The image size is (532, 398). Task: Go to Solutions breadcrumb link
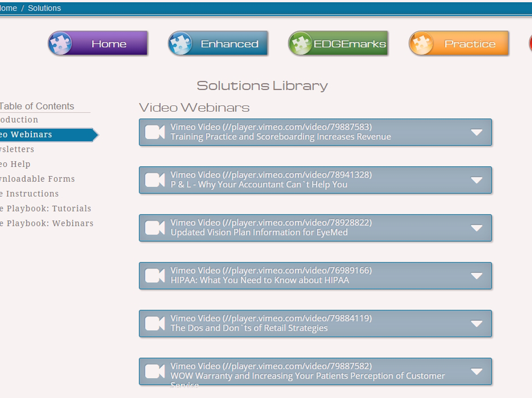click(x=44, y=8)
